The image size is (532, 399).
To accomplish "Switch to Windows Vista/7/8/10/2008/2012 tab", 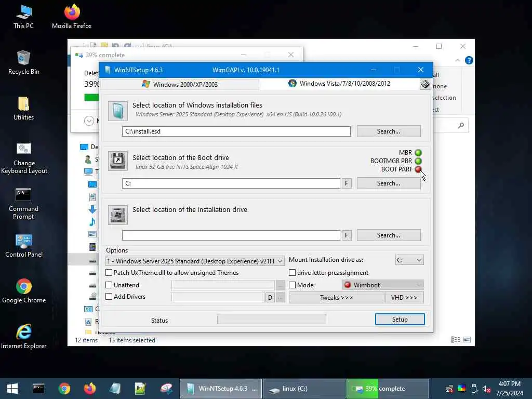I will [x=339, y=84].
